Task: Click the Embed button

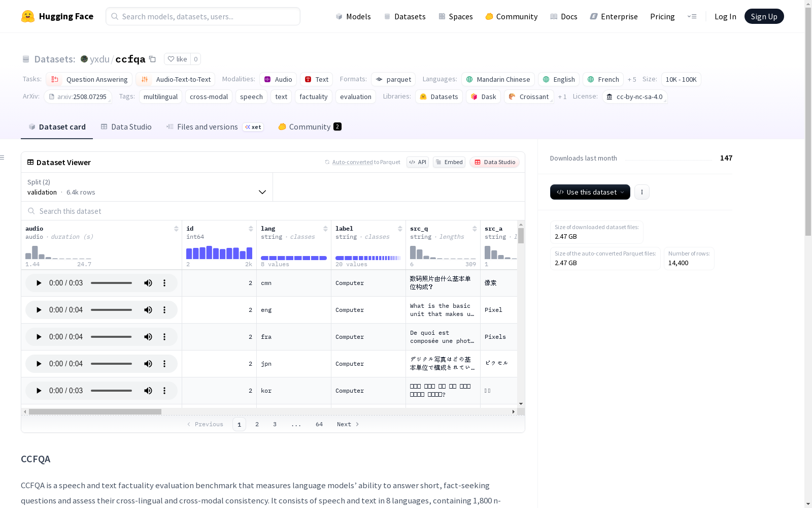Action: 449,162
